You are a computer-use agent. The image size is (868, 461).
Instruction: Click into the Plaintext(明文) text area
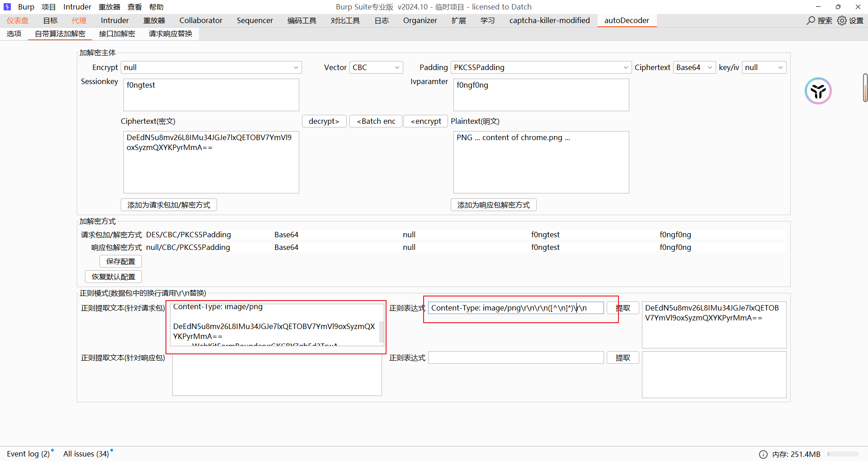coord(541,162)
